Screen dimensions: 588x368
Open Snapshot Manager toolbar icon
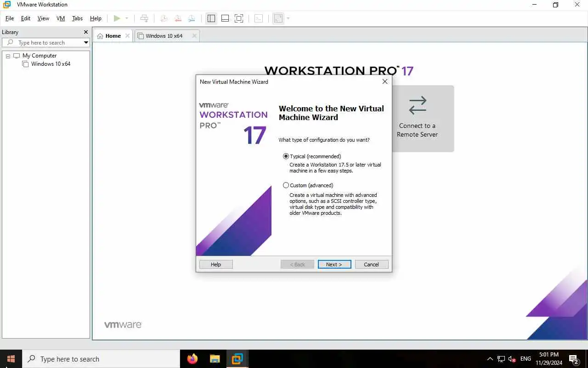tap(192, 18)
